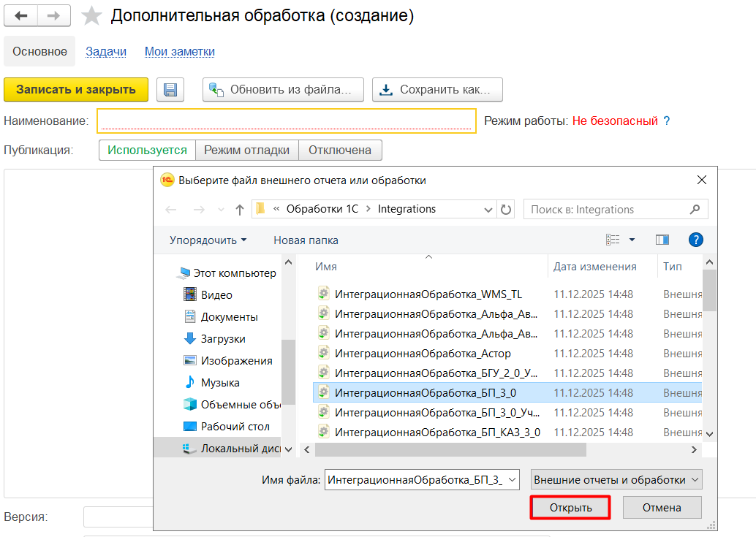Image resolution: width=756 pixels, height=537 pixels.
Task: Open view options dropdown arrow
Action: pos(632,240)
